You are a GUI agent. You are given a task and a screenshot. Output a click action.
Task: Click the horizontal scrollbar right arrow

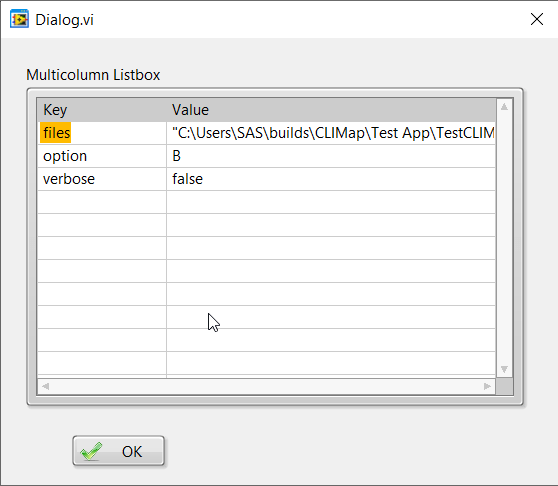pyautogui.click(x=488, y=386)
